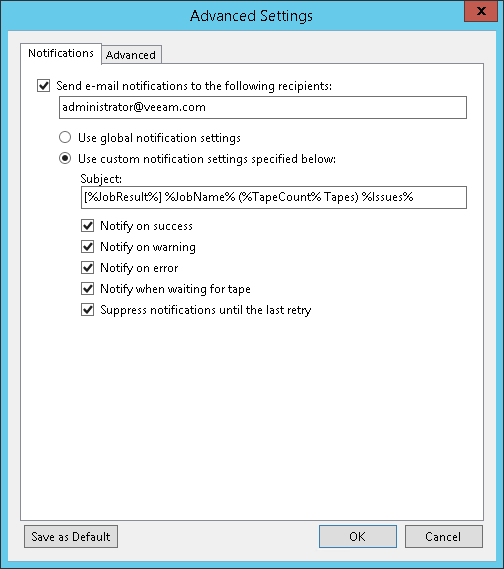The width and height of the screenshot is (504, 569).
Task: Toggle Notify on error checkbox
Action: (87, 268)
